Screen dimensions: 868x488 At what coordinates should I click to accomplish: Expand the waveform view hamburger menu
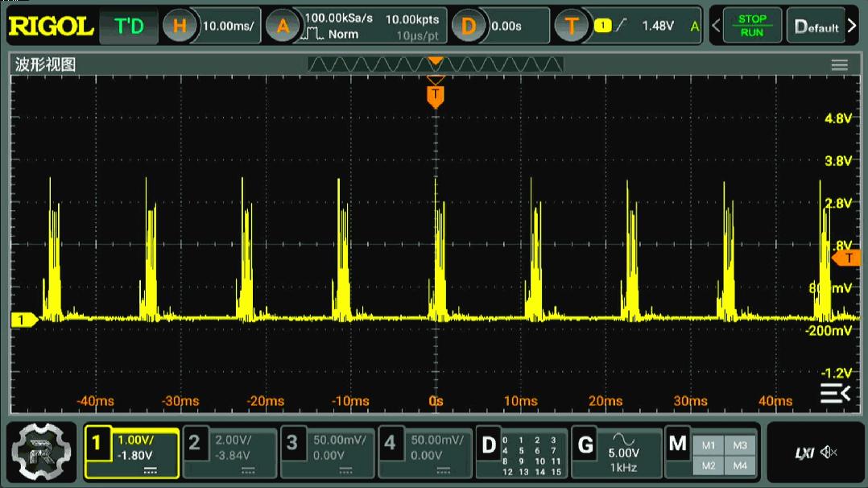click(x=839, y=65)
